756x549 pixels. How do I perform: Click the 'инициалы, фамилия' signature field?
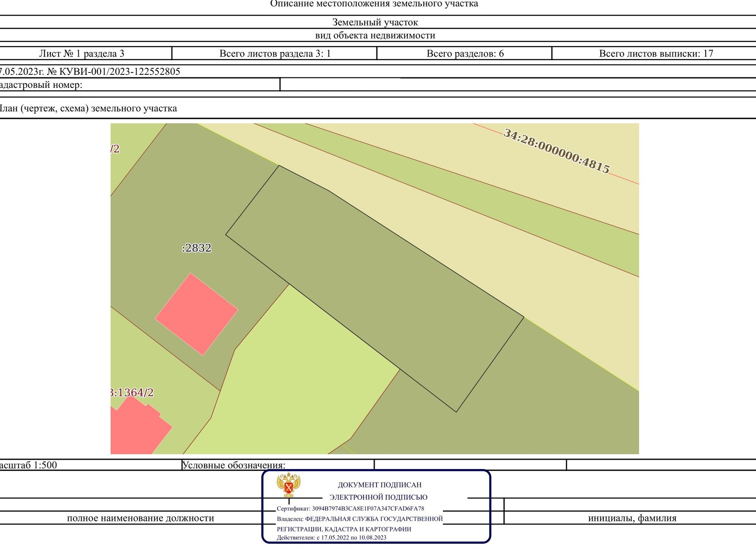[632, 518]
